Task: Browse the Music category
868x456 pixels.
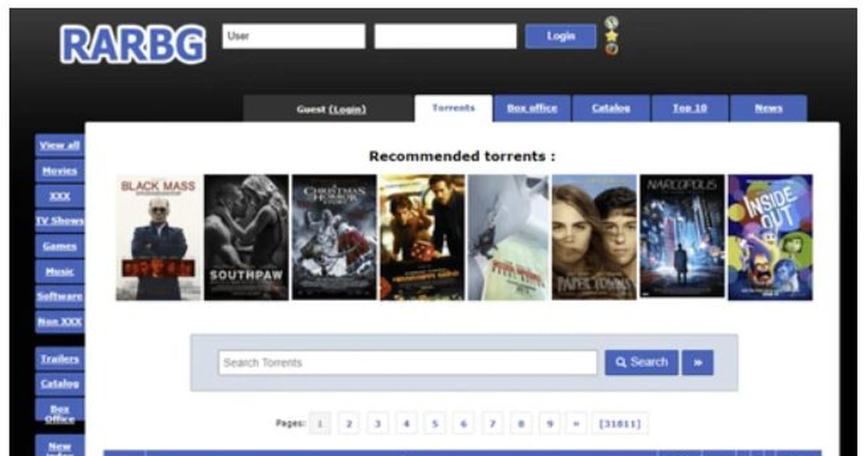Action: pos(59,271)
